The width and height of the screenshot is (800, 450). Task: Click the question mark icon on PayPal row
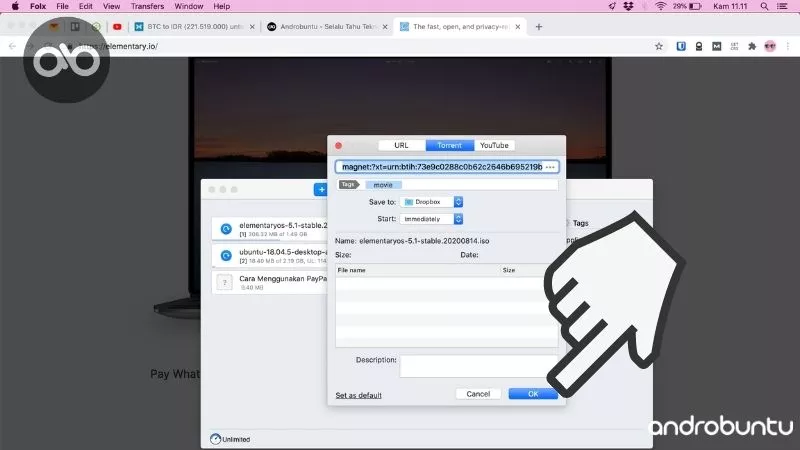pyautogui.click(x=224, y=282)
